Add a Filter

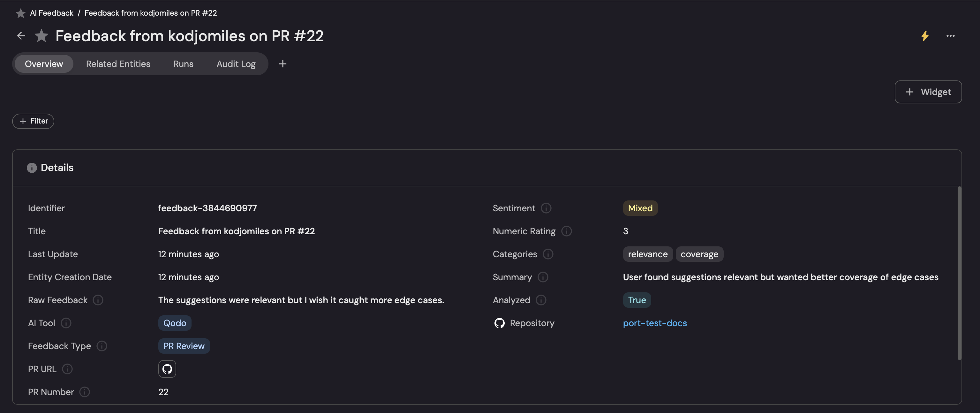[x=33, y=121]
